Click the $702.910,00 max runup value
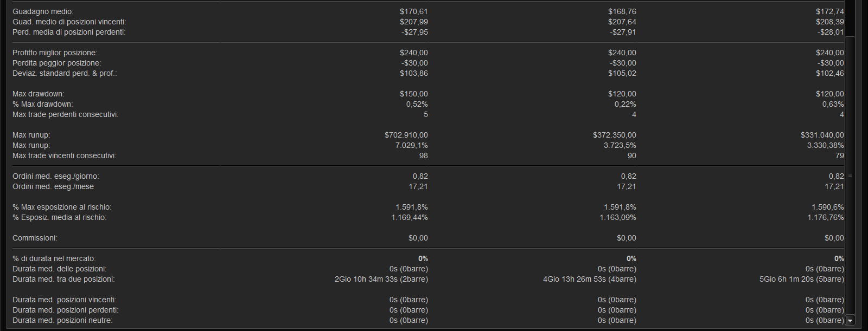Image resolution: width=868 pixels, height=331 pixels. (x=406, y=135)
